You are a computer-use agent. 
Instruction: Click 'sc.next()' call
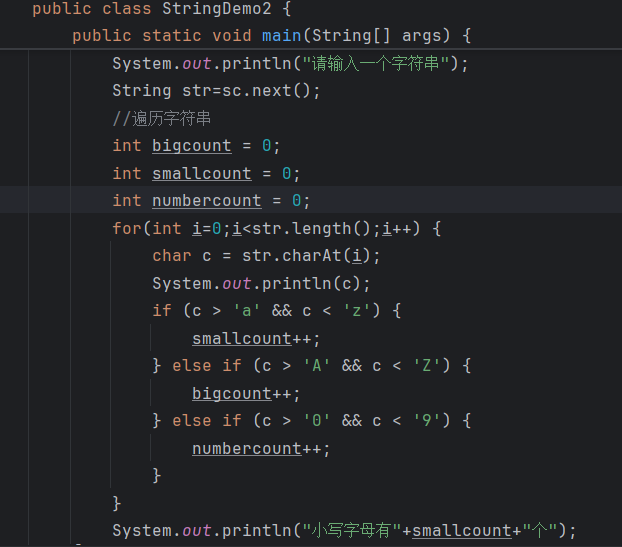point(266,91)
